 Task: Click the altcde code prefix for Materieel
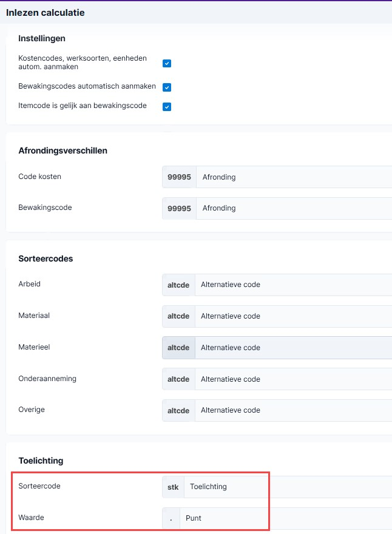pyautogui.click(x=178, y=348)
